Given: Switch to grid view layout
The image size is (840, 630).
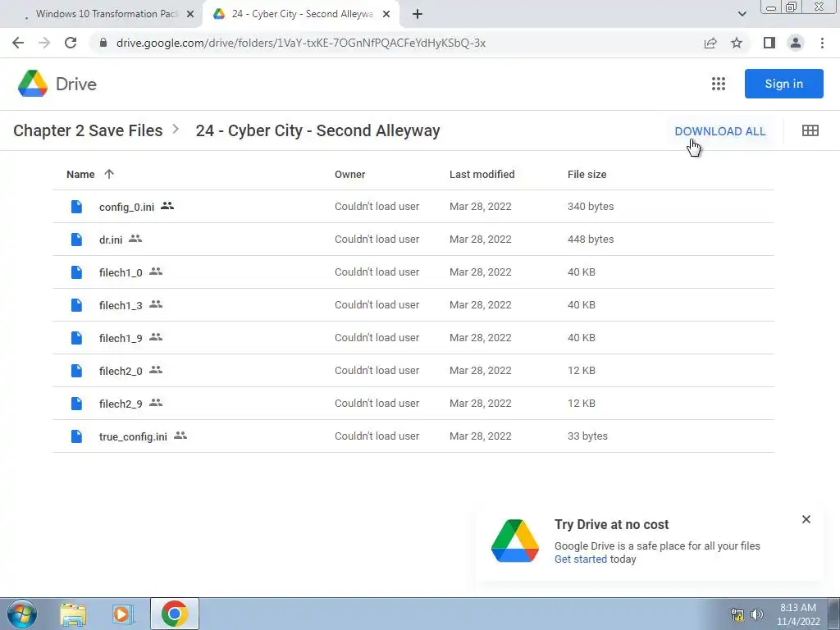Looking at the screenshot, I should [810, 130].
